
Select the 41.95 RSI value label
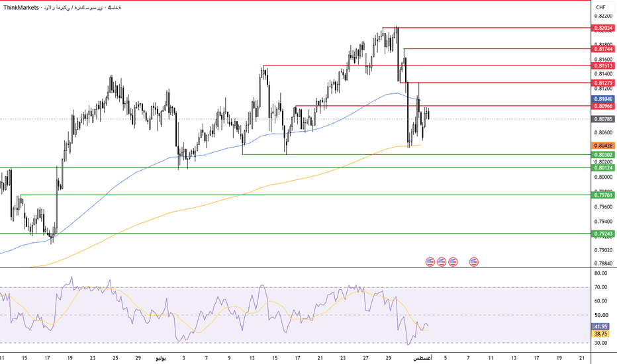pyautogui.click(x=600, y=327)
